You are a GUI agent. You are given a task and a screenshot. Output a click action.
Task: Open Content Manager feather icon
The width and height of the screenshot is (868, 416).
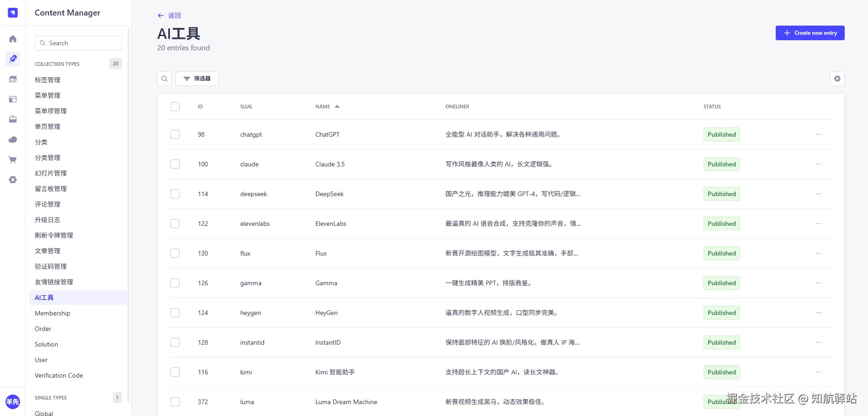13,59
